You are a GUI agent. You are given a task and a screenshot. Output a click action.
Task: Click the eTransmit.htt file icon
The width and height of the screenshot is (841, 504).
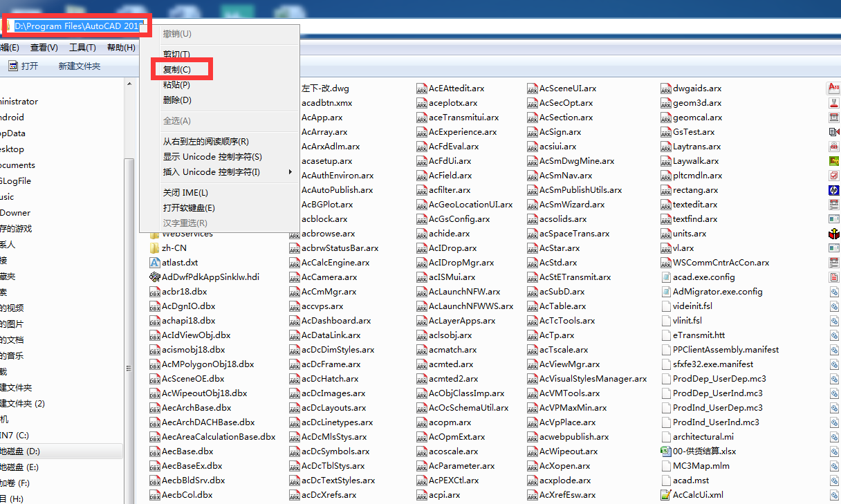(666, 335)
